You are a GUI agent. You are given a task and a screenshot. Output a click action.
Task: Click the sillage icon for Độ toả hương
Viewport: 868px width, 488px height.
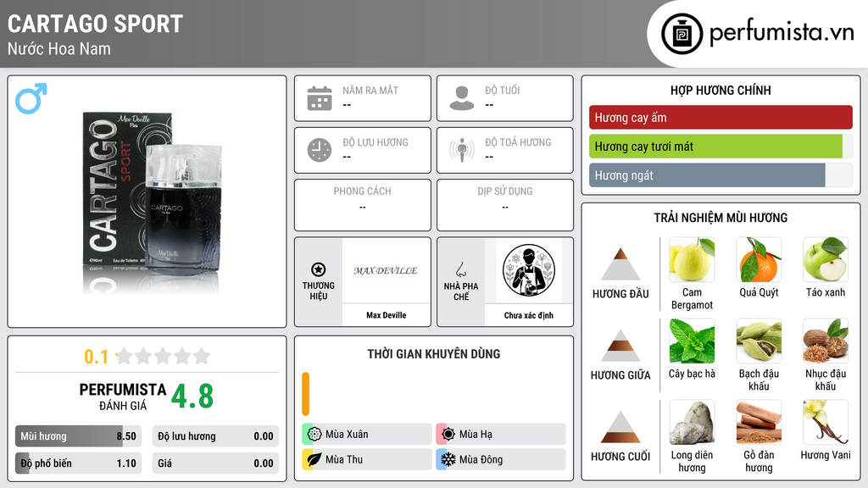click(x=462, y=150)
